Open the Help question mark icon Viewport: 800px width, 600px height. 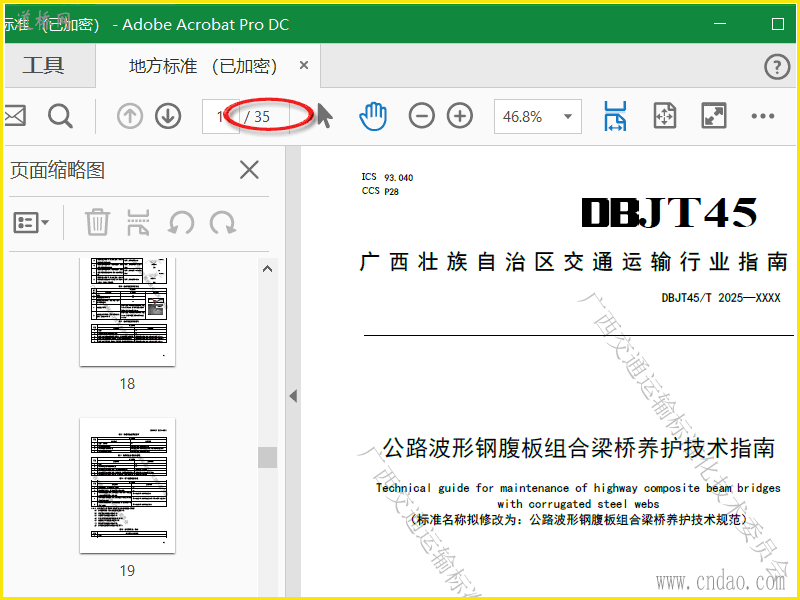click(x=777, y=66)
